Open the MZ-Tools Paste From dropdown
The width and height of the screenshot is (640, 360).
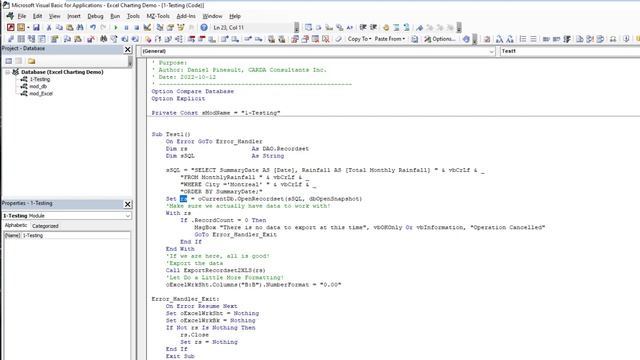pyautogui.click(x=390, y=39)
